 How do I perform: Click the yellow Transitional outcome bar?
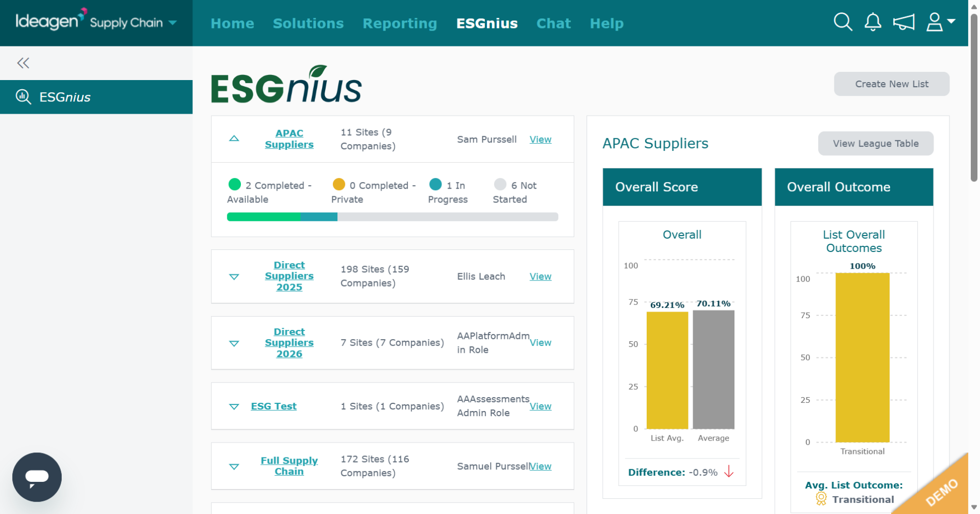point(862,357)
